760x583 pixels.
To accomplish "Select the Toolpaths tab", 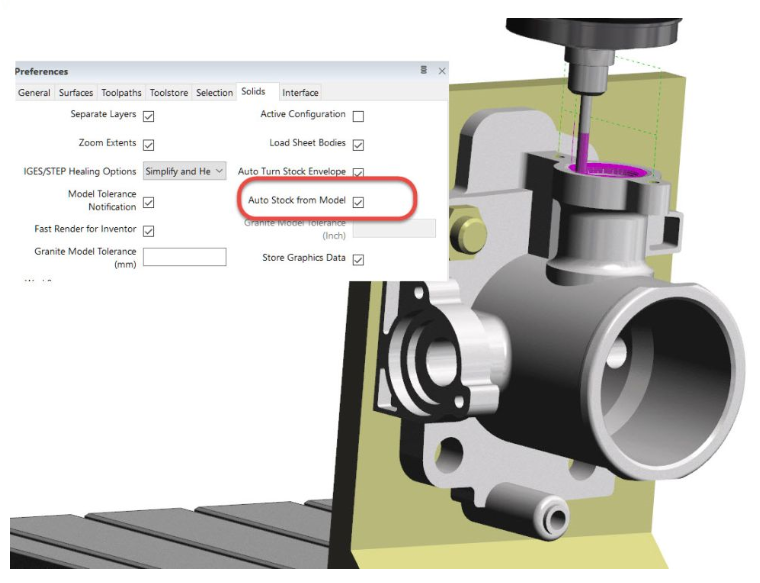I will (x=122, y=93).
